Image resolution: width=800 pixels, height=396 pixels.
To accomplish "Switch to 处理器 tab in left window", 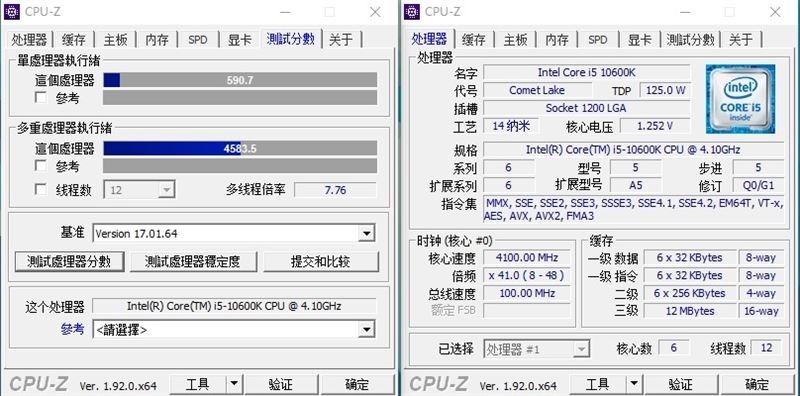I will click(30, 40).
